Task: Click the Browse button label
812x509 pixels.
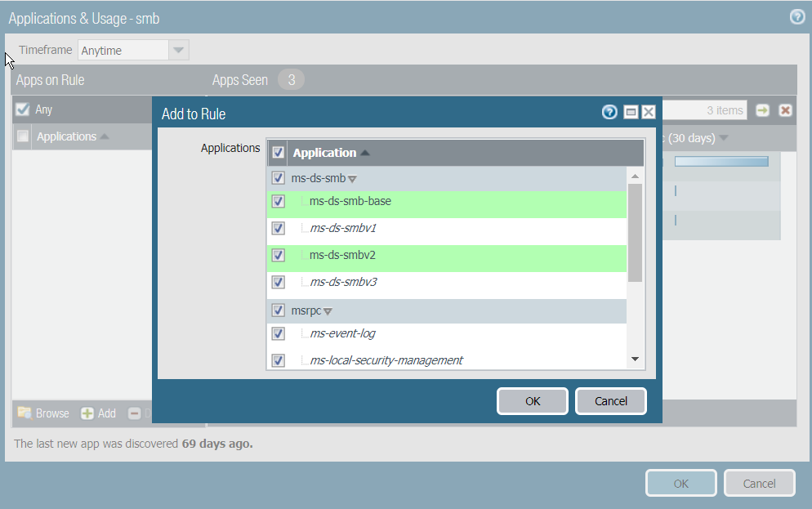Action: (x=52, y=413)
